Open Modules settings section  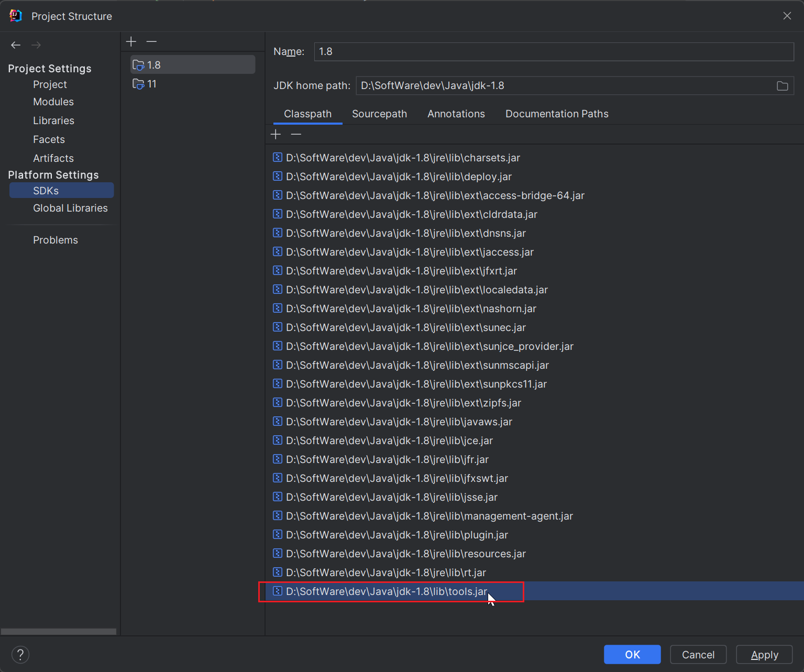pos(53,102)
